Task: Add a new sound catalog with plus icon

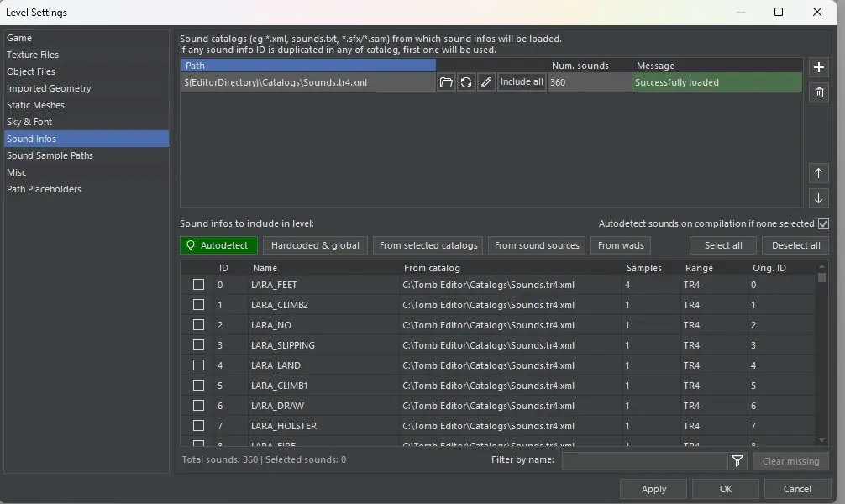Action: click(819, 67)
